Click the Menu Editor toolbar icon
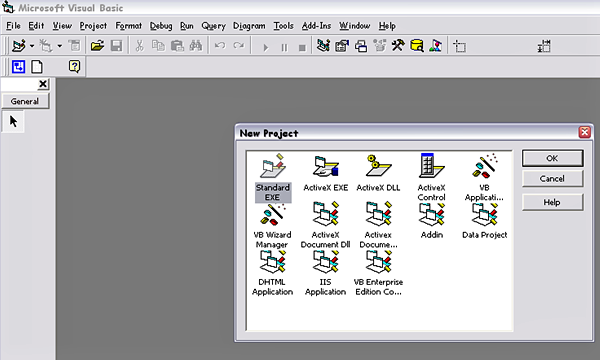This screenshot has height=360, width=600. pos(74,46)
